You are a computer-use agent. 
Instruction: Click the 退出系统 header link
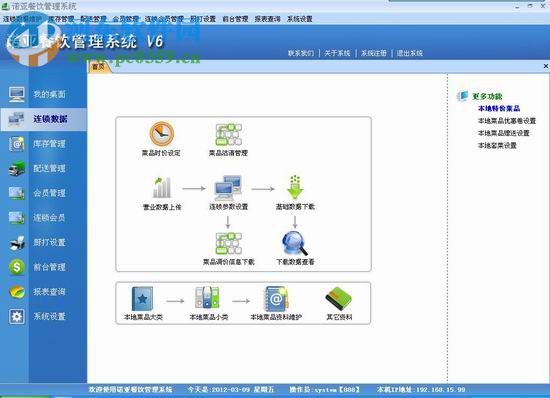tap(410, 53)
